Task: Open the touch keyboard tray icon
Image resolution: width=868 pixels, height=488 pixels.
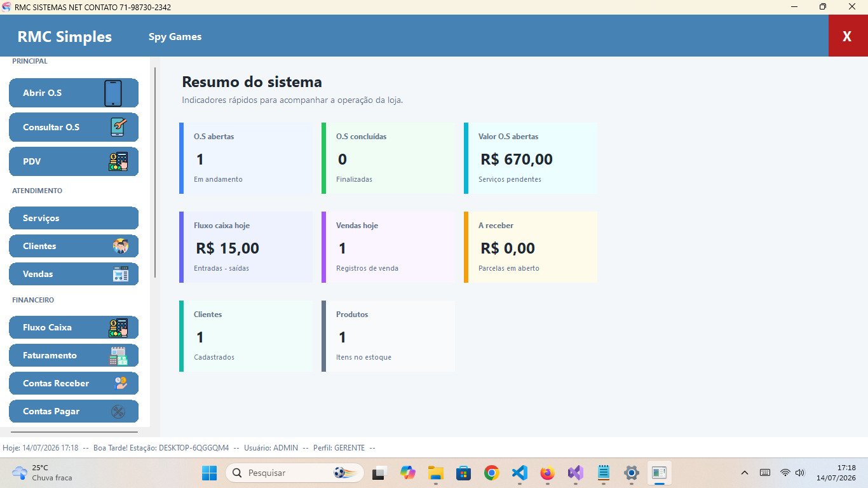Action: click(x=765, y=473)
